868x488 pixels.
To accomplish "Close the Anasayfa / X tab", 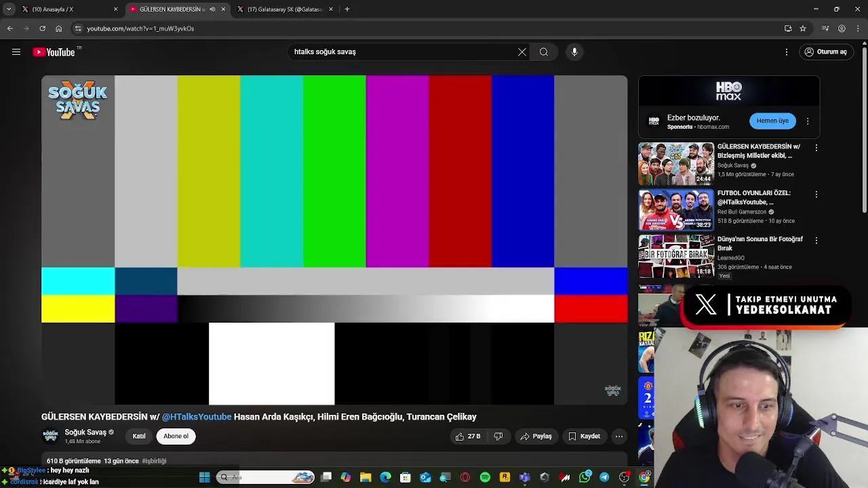I will point(115,9).
